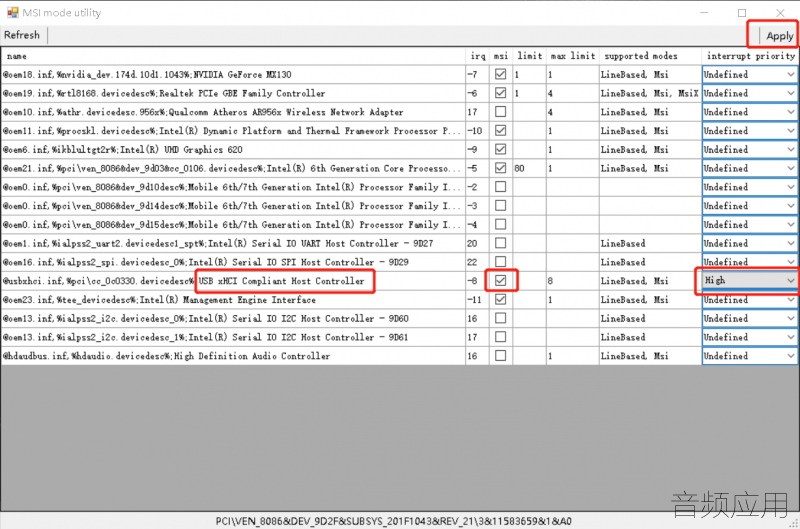Toggle msi for oem21 6th Generation Core Processor
Viewport: 800px width, 529px height.
click(x=501, y=168)
